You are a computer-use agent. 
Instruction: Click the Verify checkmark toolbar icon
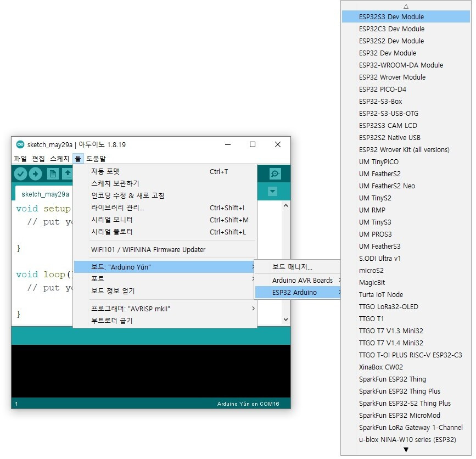(21, 174)
